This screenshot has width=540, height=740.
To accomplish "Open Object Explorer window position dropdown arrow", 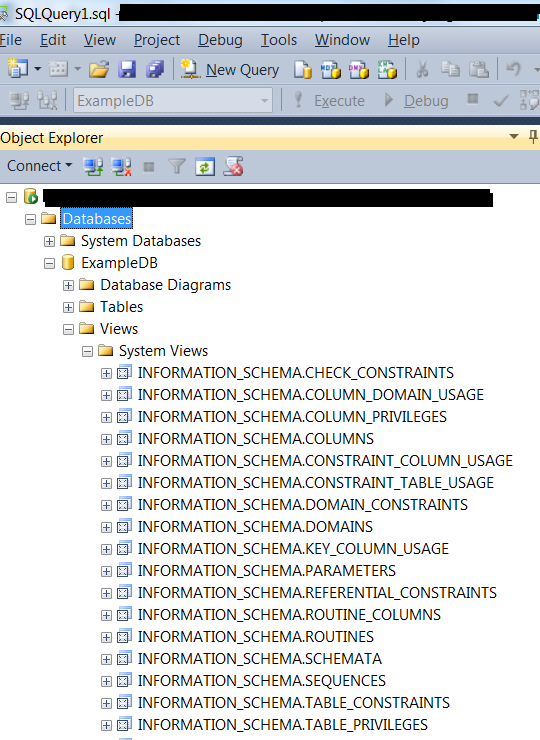I will pos(514,137).
